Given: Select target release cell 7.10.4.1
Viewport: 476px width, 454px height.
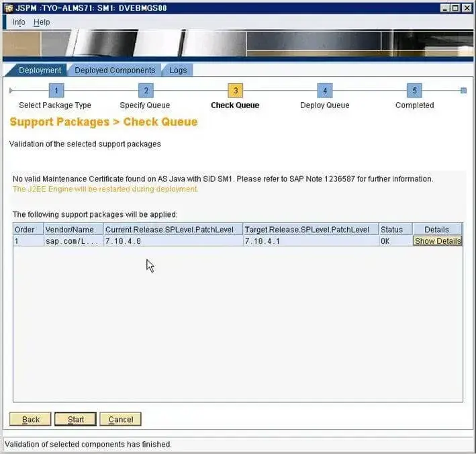Looking at the screenshot, I should click(x=311, y=241).
